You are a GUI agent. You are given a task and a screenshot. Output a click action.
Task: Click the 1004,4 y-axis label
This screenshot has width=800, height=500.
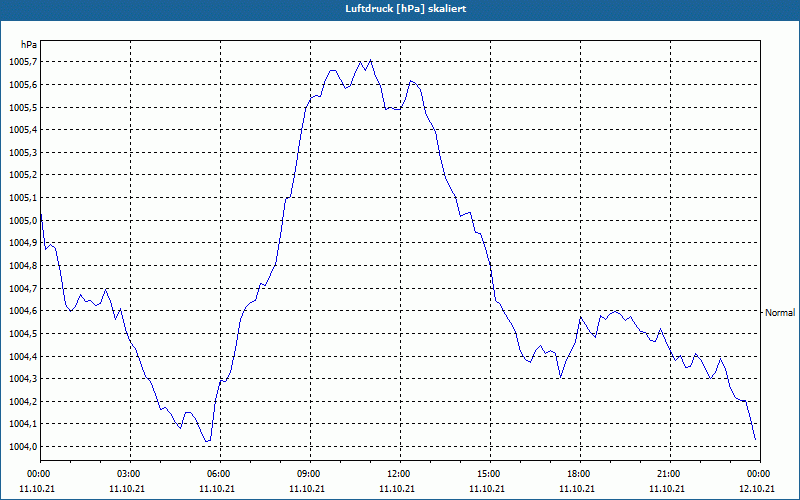(x=23, y=356)
